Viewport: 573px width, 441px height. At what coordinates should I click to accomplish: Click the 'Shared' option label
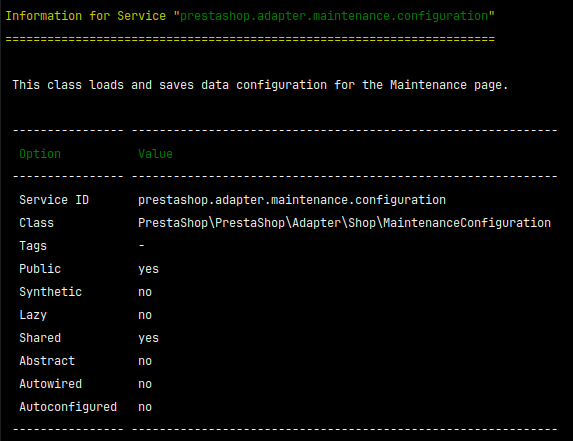(40, 338)
